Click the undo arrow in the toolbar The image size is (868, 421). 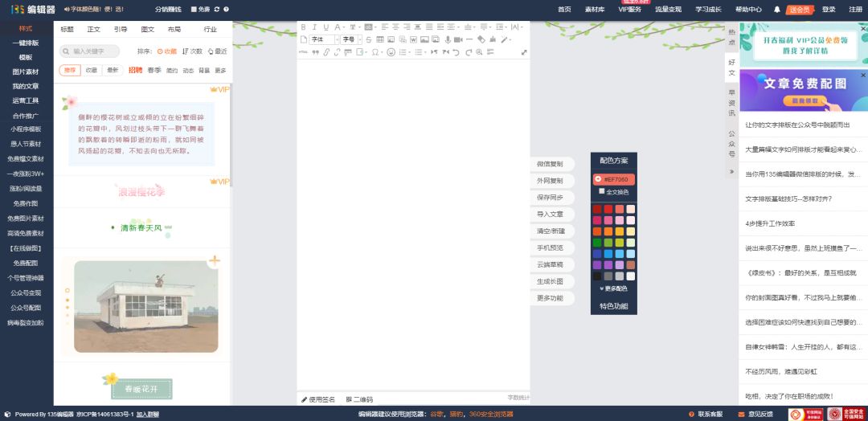click(457, 52)
